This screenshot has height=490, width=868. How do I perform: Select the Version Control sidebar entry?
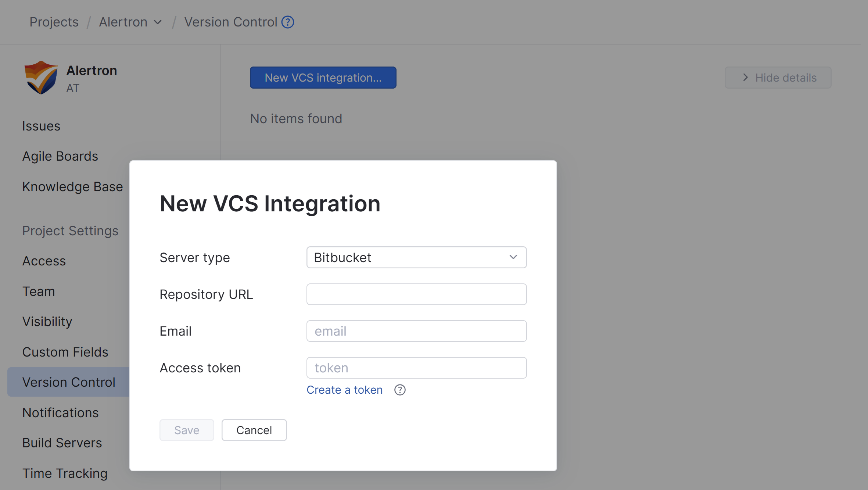click(69, 382)
